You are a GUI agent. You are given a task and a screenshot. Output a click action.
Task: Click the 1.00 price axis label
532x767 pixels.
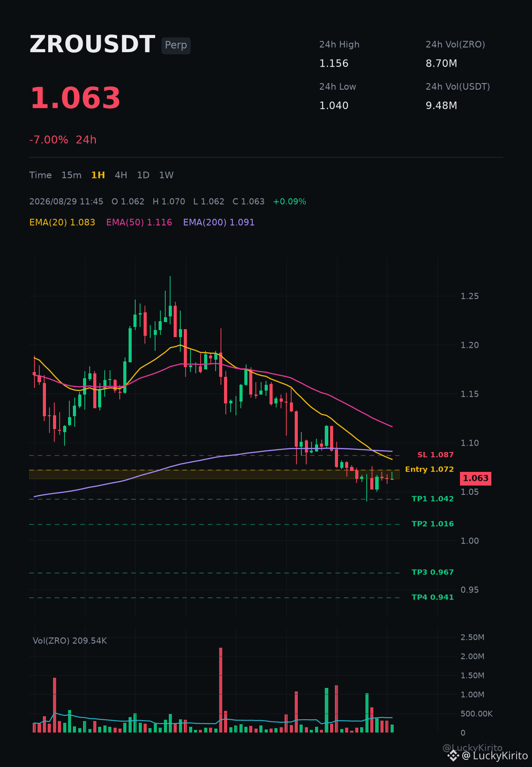470,541
